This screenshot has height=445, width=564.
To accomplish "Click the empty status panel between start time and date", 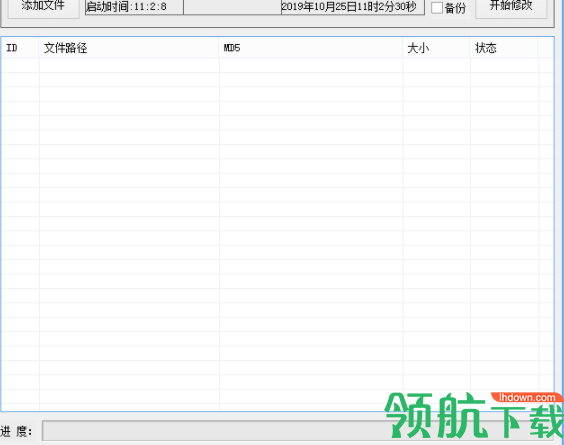I will click(232, 7).
